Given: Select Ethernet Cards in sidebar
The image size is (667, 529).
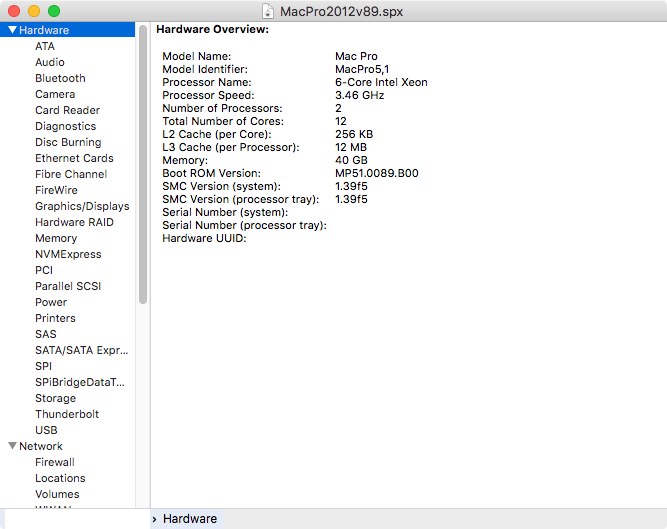Looking at the screenshot, I should point(74,158).
